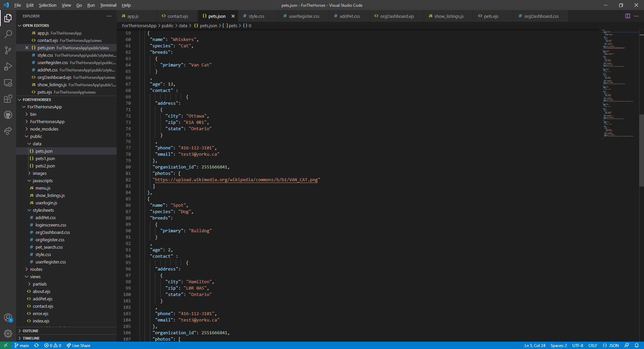This screenshot has width=644, height=349.
Task: Click the Live Share button
Action: [78, 345]
